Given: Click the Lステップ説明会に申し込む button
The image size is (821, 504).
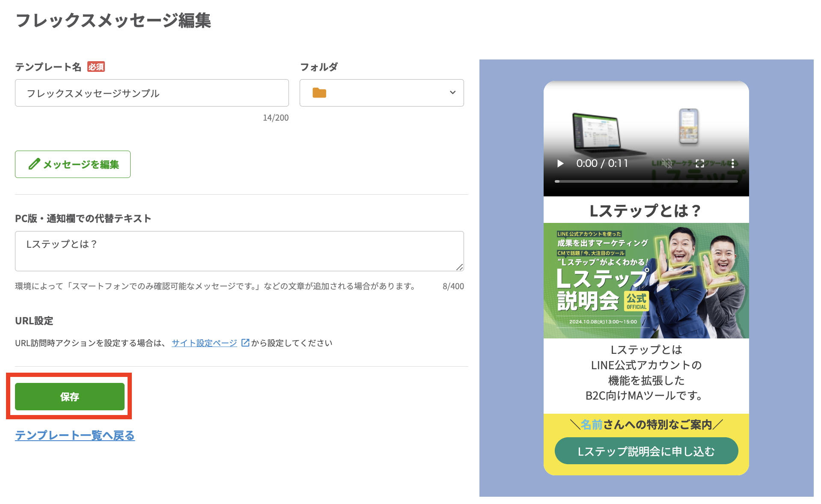Looking at the screenshot, I should pyautogui.click(x=646, y=451).
